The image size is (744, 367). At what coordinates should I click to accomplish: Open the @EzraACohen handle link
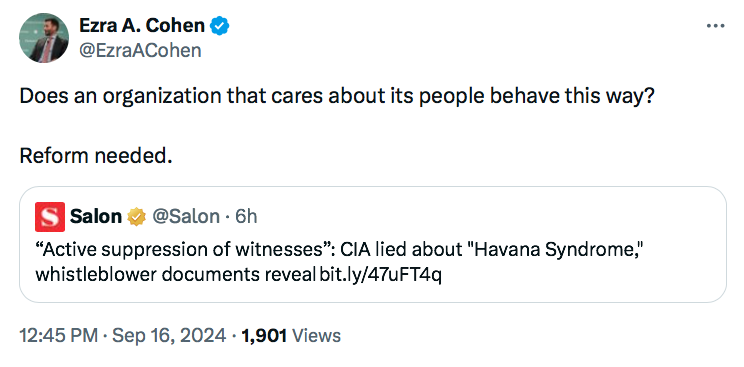coord(140,50)
